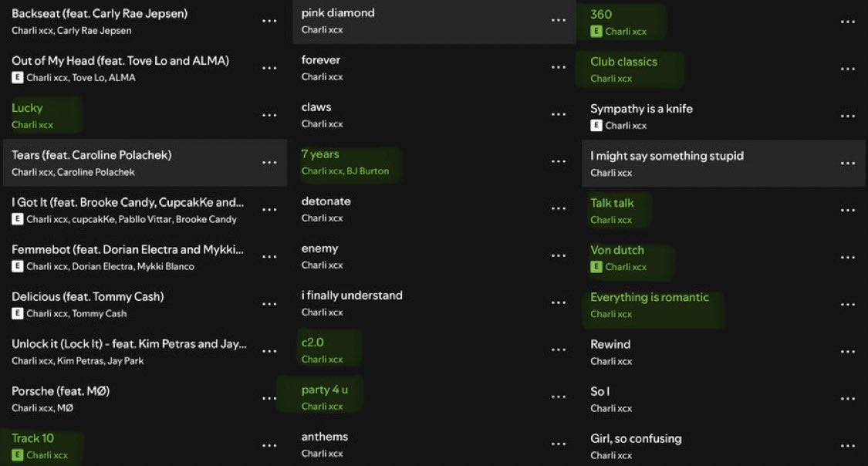Viewport: 868px width, 466px height.
Task: Play the song detonate
Action: coord(326,201)
